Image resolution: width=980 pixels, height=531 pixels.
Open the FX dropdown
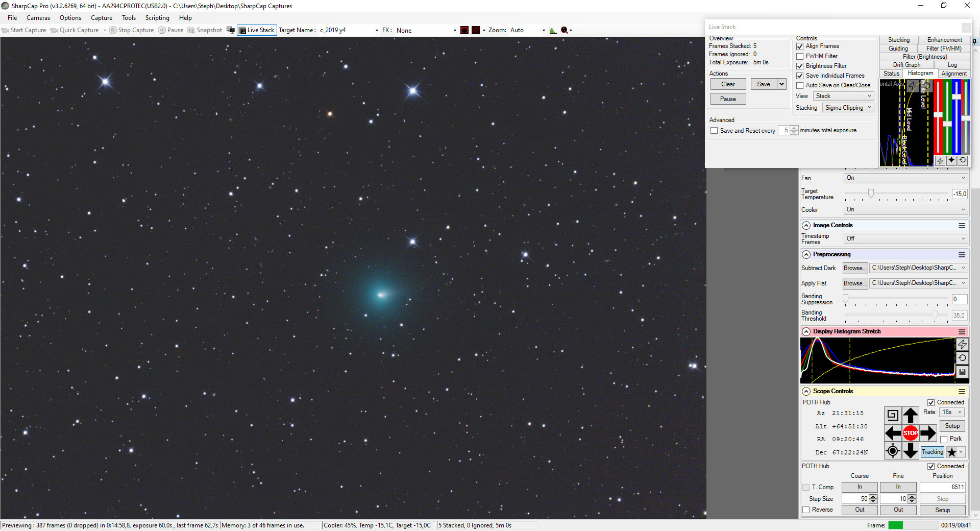tap(455, 30)
